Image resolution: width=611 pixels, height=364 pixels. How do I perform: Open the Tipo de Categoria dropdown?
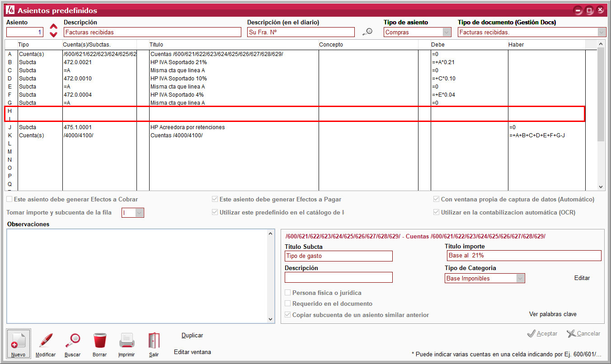pos(520,278)
